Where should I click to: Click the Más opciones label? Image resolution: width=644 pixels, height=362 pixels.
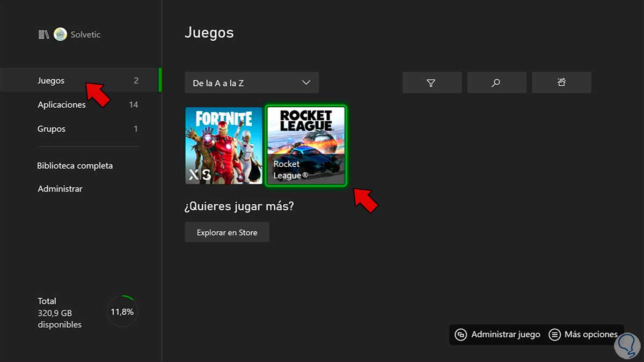click(x=591, y=335)
